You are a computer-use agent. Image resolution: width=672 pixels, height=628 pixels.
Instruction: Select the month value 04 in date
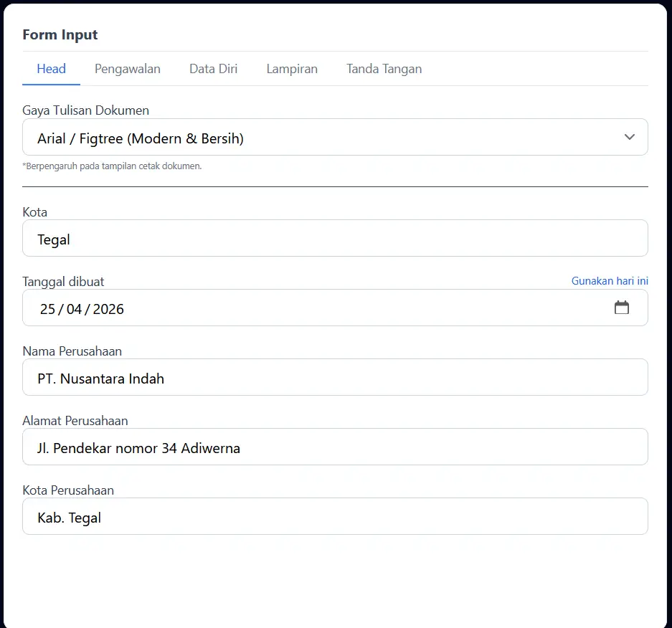point(74,309)
